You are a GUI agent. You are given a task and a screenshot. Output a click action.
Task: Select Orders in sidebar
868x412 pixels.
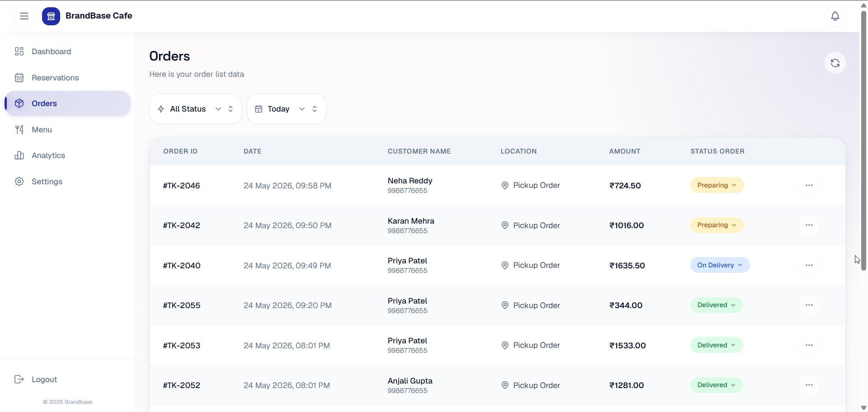point(68,103)
